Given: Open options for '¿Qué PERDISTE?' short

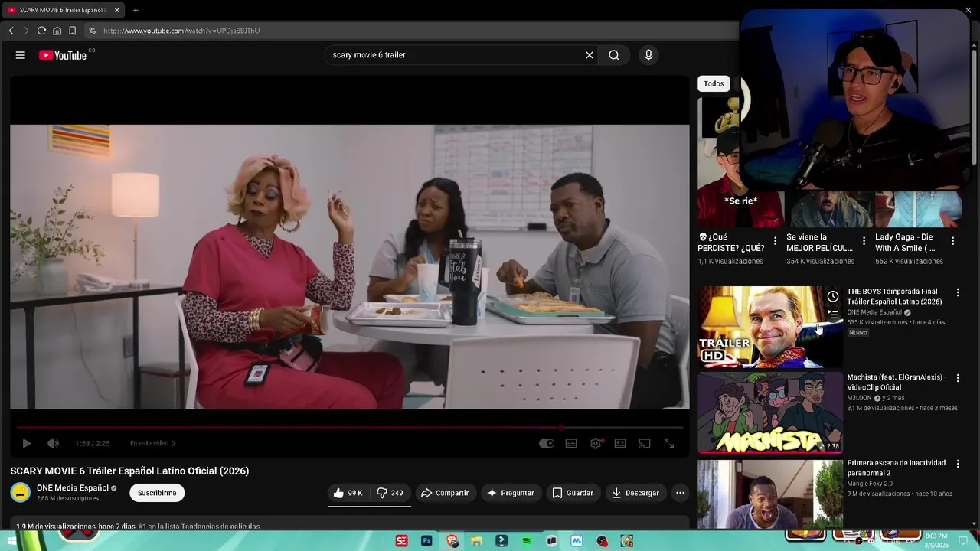Looking at the screenshot, I should tap(775, 241).
